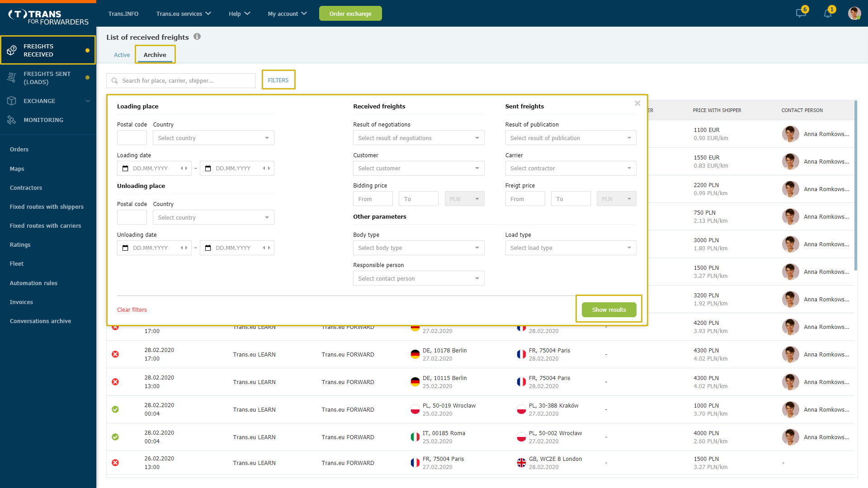Image resolution: width=868 pixels, height=488 pixels.
Task: Select the Archive tab
Action: pyautogui.click(x=155, y=55)
